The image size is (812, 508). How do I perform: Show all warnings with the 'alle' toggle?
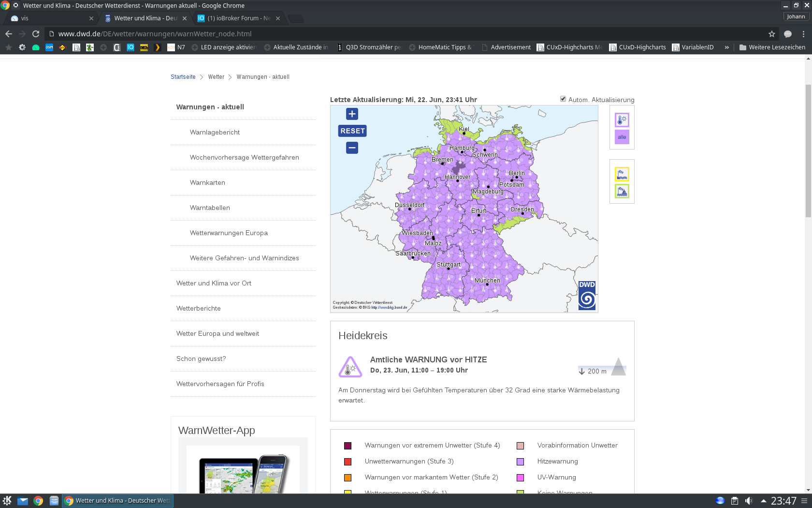[x=622, y=137]
